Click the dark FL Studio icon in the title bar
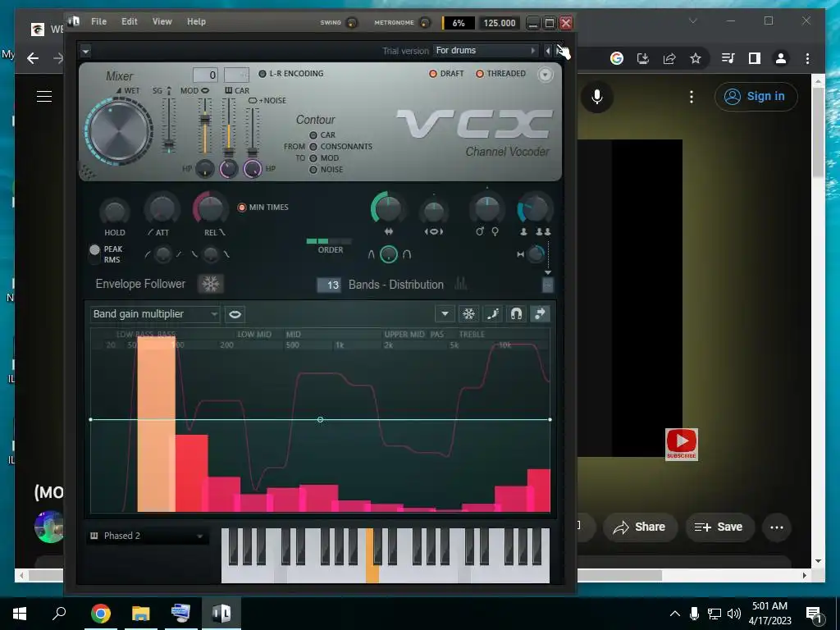Screen dimensions: 840x630 pyautogui.click(x=74, y=21)
